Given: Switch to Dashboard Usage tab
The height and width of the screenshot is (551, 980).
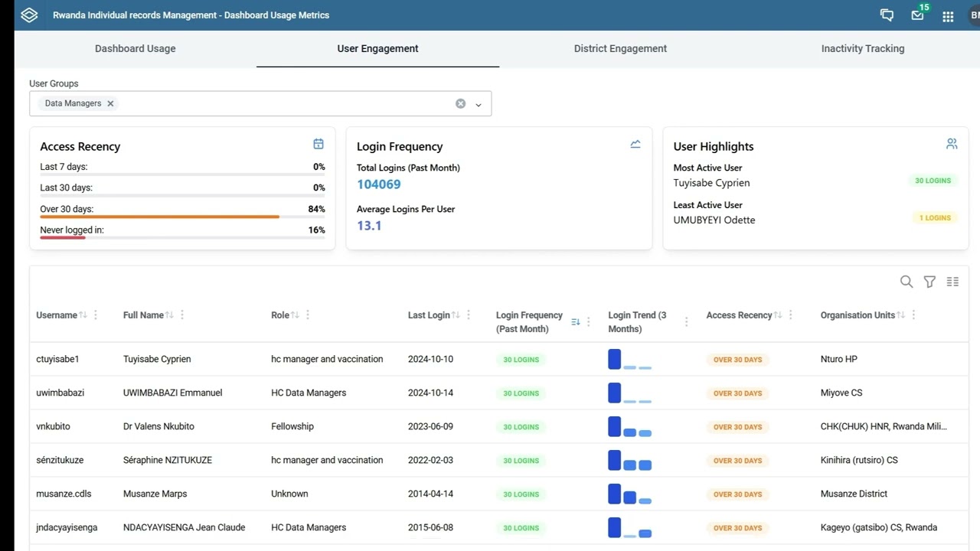Looking at the screenshot, I should (x=136, y=48).
